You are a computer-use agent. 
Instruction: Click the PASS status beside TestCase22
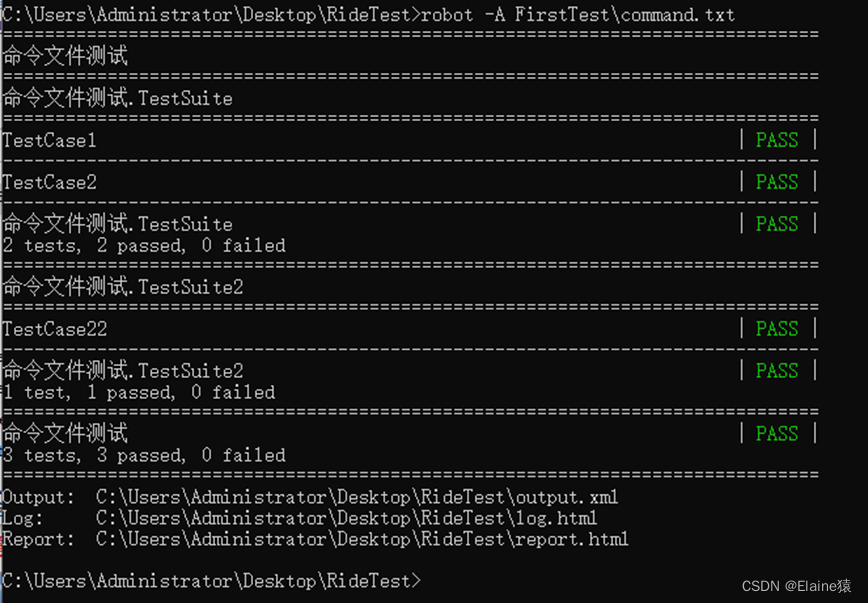777,328
